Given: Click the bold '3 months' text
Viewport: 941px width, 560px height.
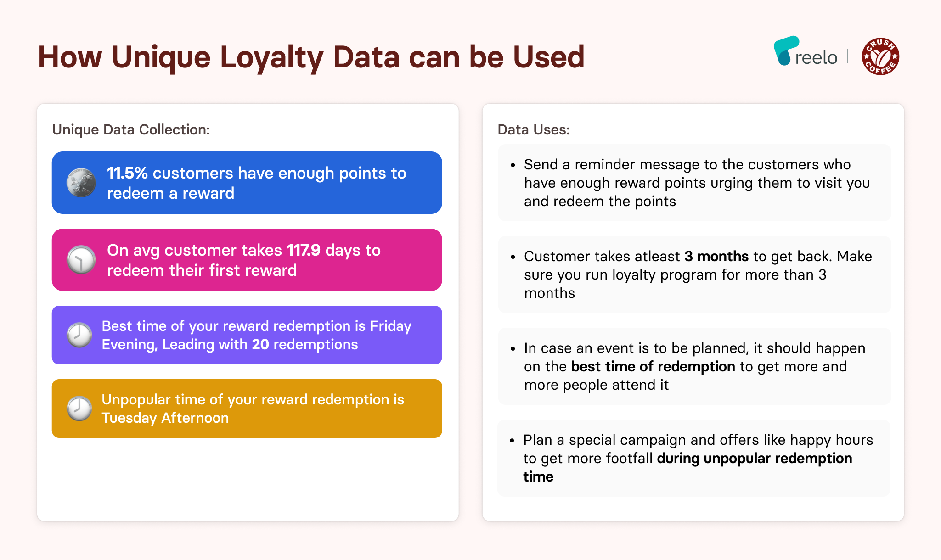Looking at the screenshot, I should 716,256.
